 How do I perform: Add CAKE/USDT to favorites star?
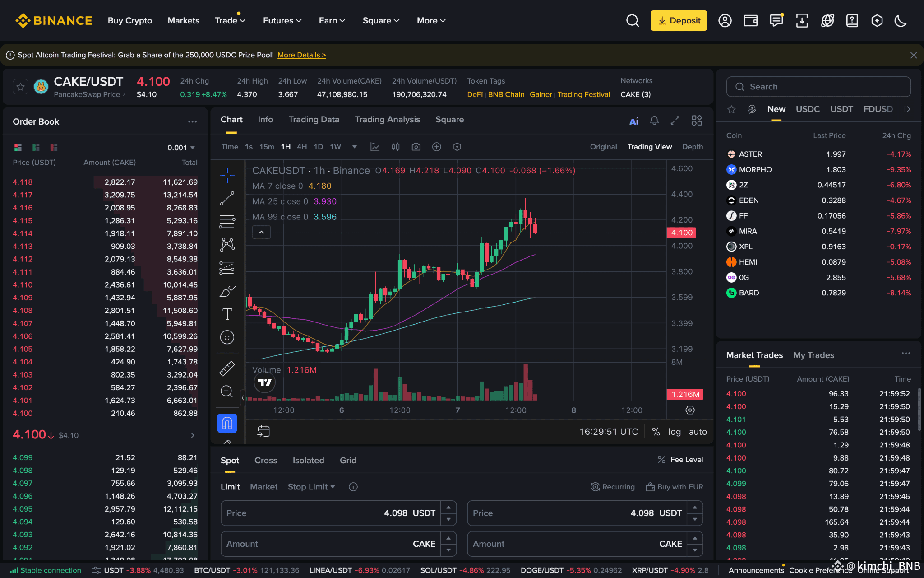pyautogui.click(x=21, y=87)
